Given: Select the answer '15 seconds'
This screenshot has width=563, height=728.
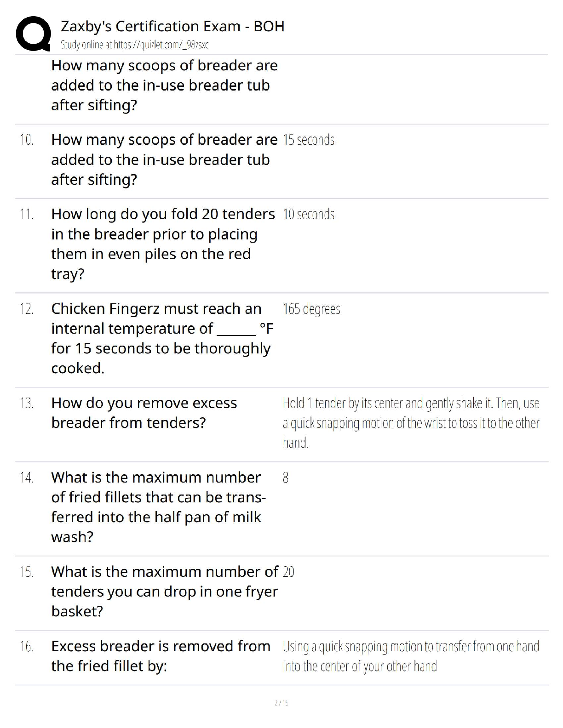Looking at the screenshot, I should 309,140.
